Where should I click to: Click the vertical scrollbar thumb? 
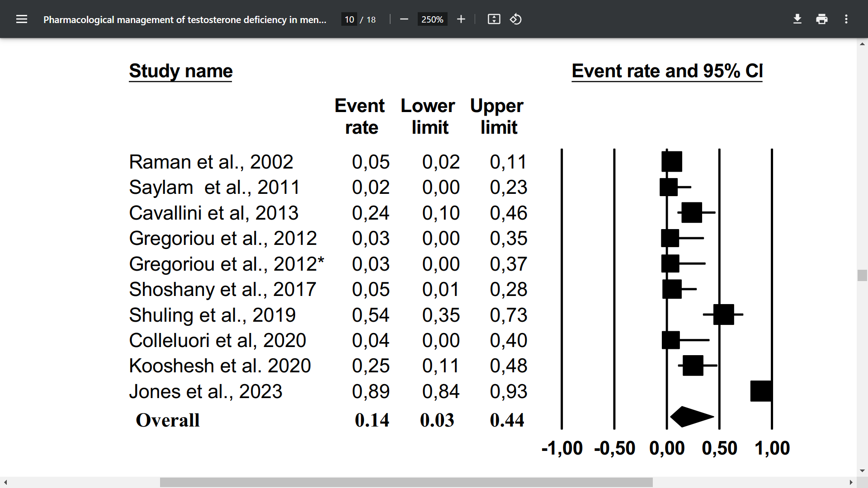(862, 275)
